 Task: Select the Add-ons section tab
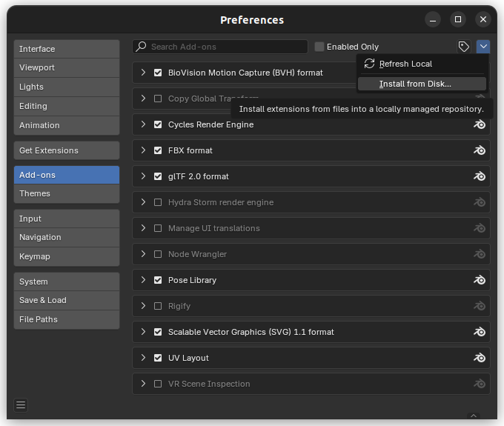pos(67,175)
